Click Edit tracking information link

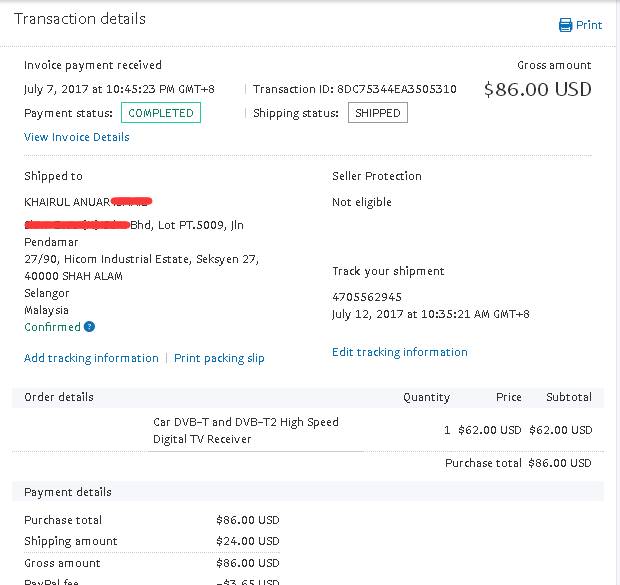[399, 352]
